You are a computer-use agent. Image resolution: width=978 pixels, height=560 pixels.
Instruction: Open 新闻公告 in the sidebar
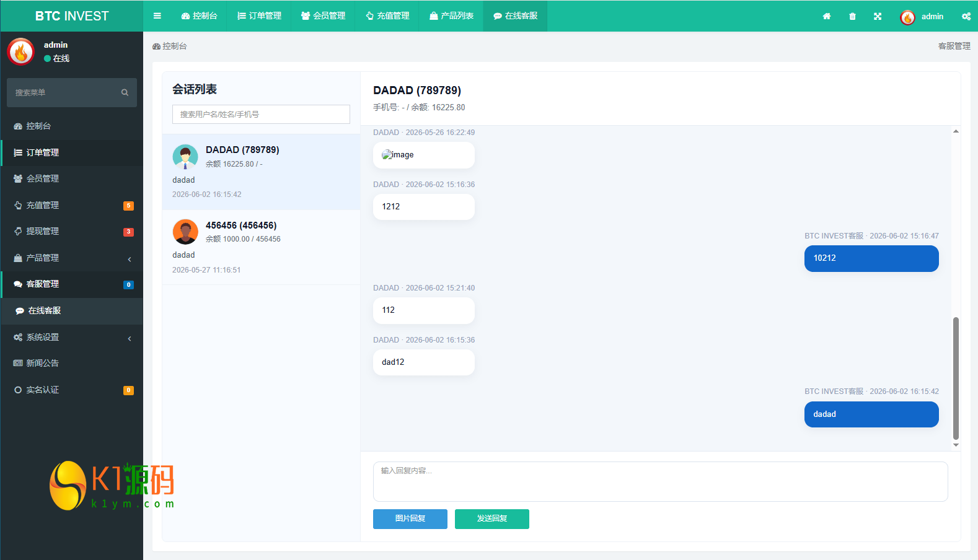[x=72, y=363]
